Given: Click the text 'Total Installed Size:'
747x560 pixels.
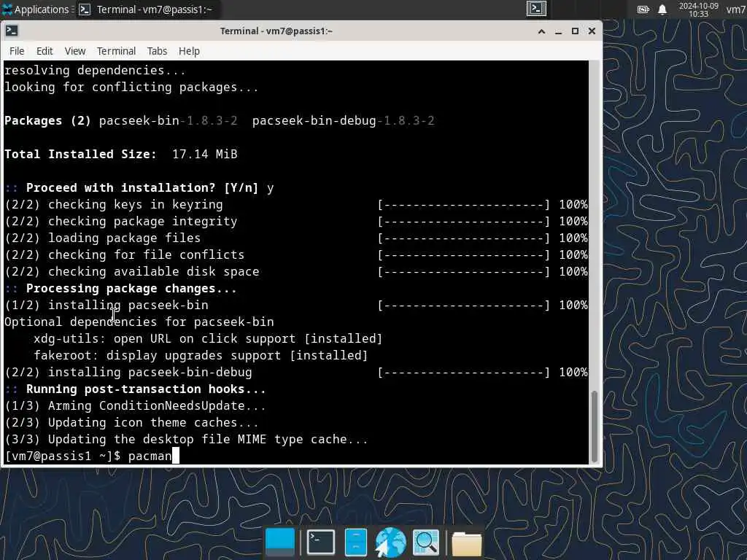Looking at the screenshot, I should (x=80, y=155).
